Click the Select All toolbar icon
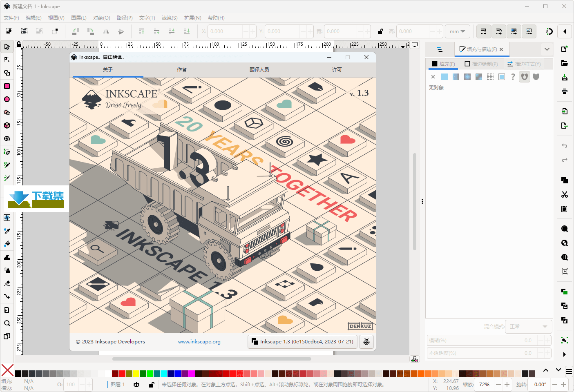The image size is (574, 392). 9,31
